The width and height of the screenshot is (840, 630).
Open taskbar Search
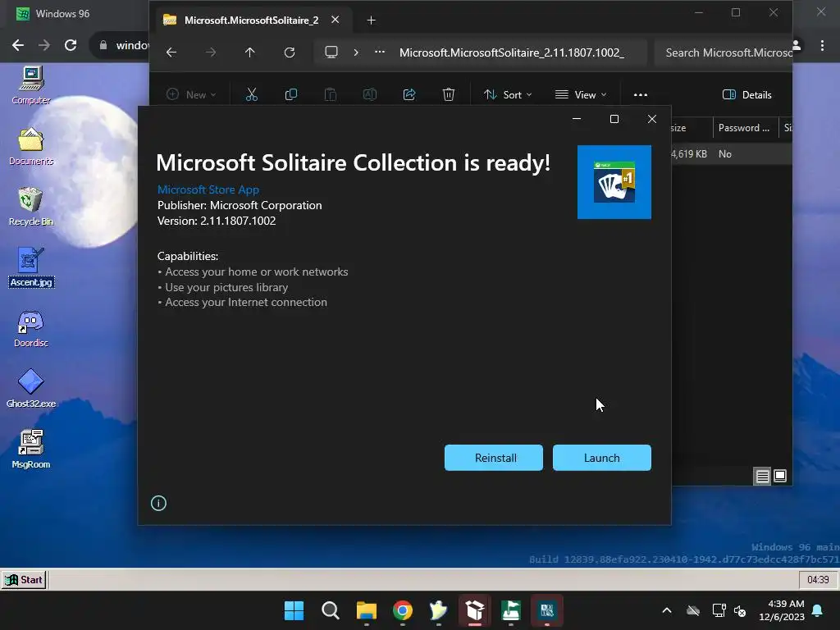click(x=331, y=610)
